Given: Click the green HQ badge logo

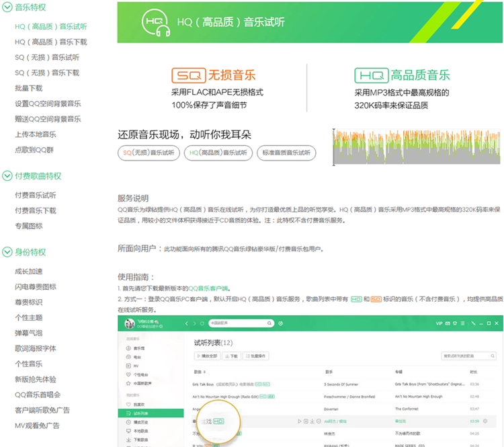Looking at the screenshot, I should (372, 75).
